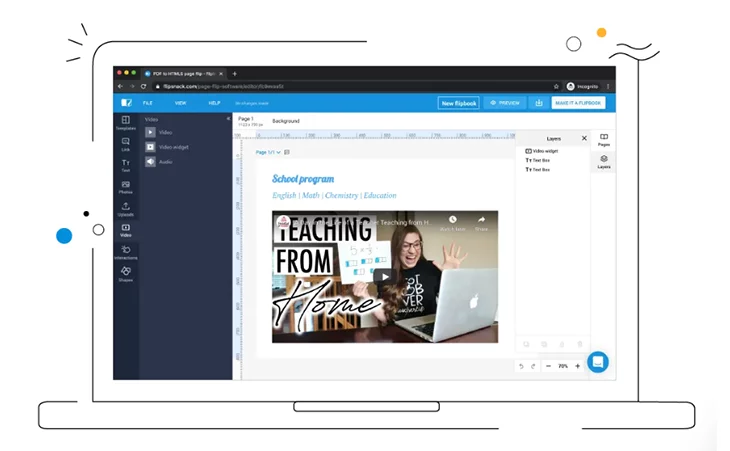Screen dimensions: 730x451
Task: Select the PDF to HTML5 browser tab
Action: (181, 74)
